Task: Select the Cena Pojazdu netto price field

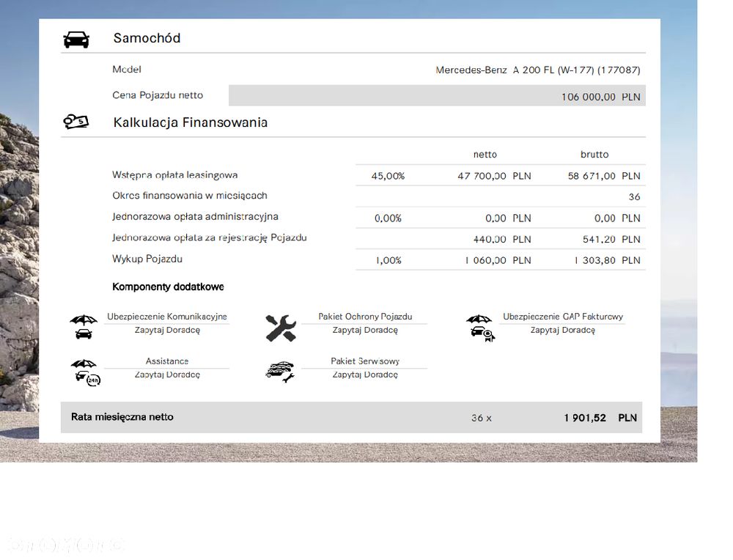Action: point(437,96)
